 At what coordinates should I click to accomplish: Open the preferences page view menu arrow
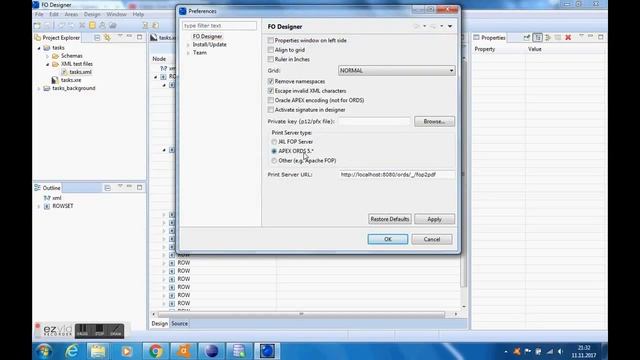tap(450, 26)
